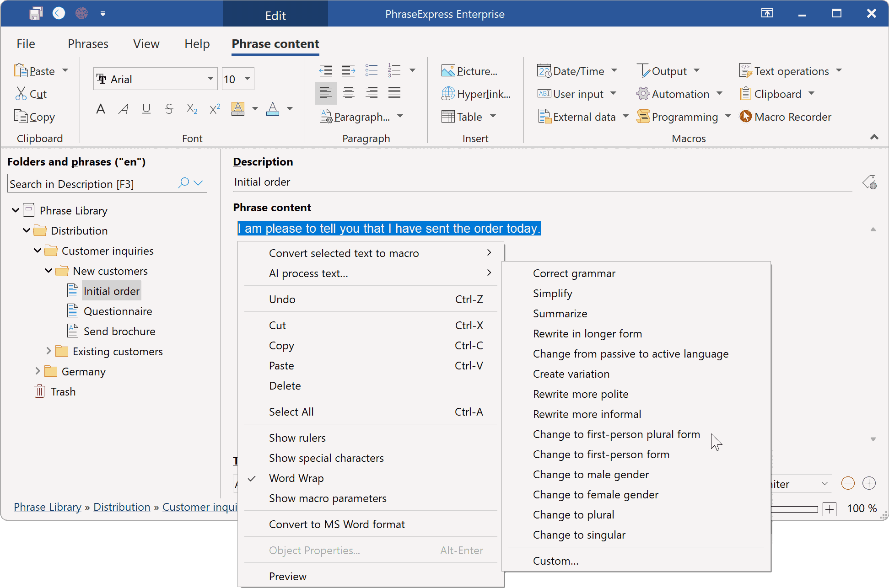Viewport: 889px width, 588px height.
Task: Enable Show rulers
Action: pyautogui.click(x=297, y=438)
